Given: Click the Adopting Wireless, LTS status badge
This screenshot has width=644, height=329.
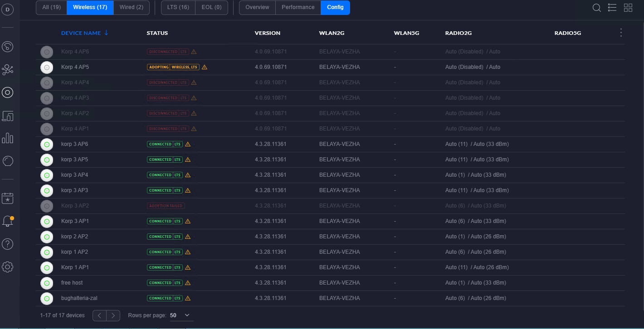Looking at the screenshot, I should pos(173,67).
